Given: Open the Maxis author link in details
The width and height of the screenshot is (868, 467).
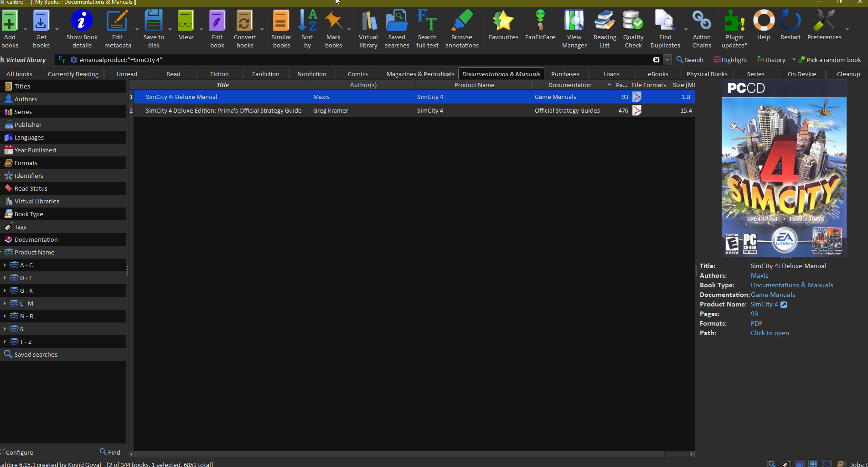Looking at the screenshot, I should tap(759, 275).
